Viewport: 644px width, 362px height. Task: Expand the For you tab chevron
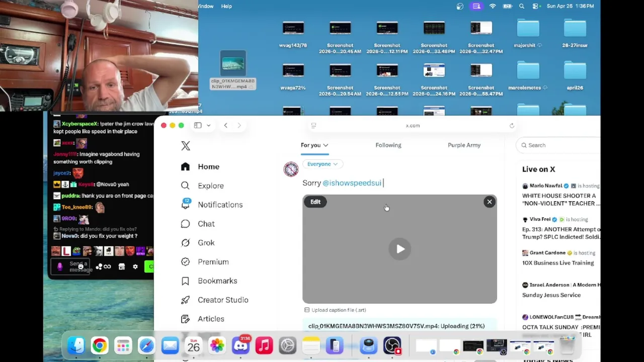click(326, 145)
